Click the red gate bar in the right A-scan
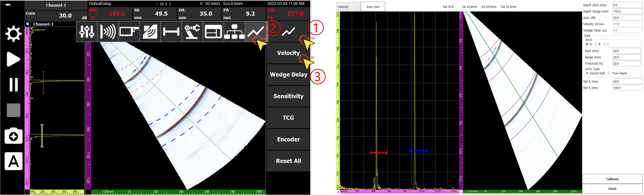Screen dimensions: 644x195 coord(379,152)
